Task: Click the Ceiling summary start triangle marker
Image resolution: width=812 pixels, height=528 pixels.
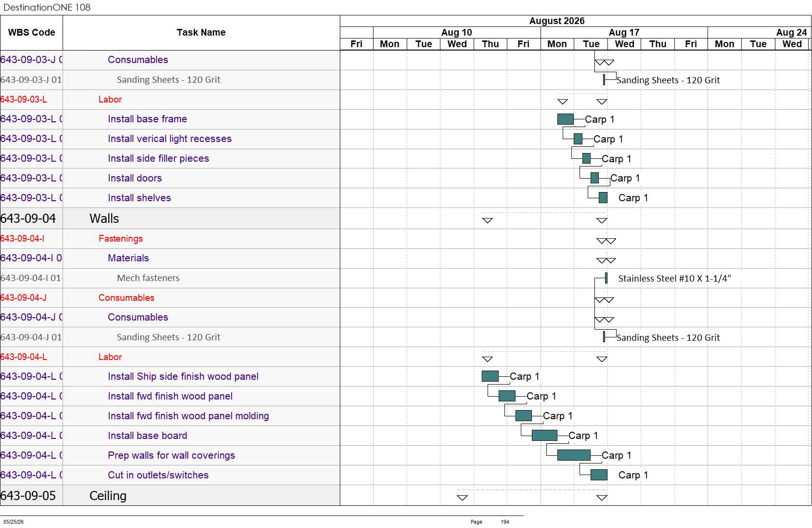Action: click(x=463, y=498)
